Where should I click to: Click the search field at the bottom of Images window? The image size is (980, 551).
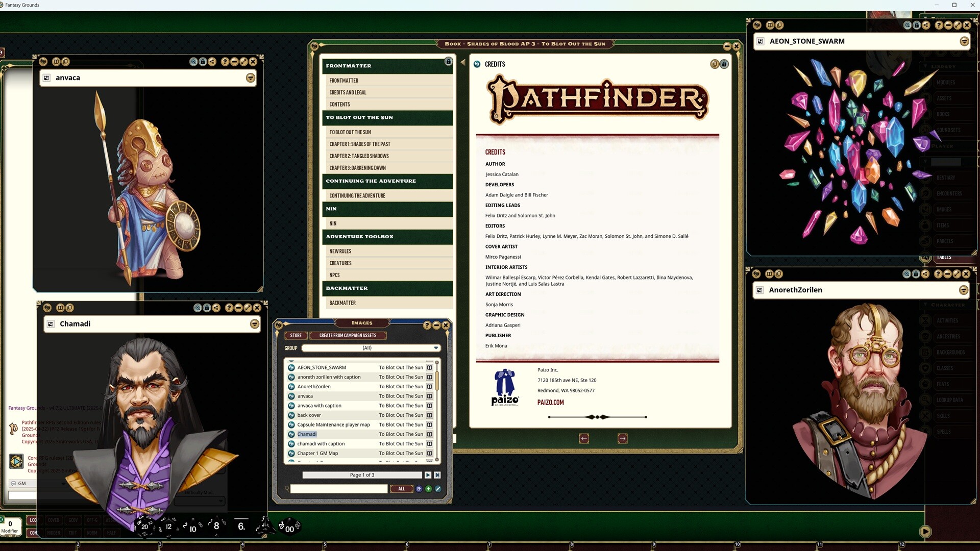[x=339, y=489]
